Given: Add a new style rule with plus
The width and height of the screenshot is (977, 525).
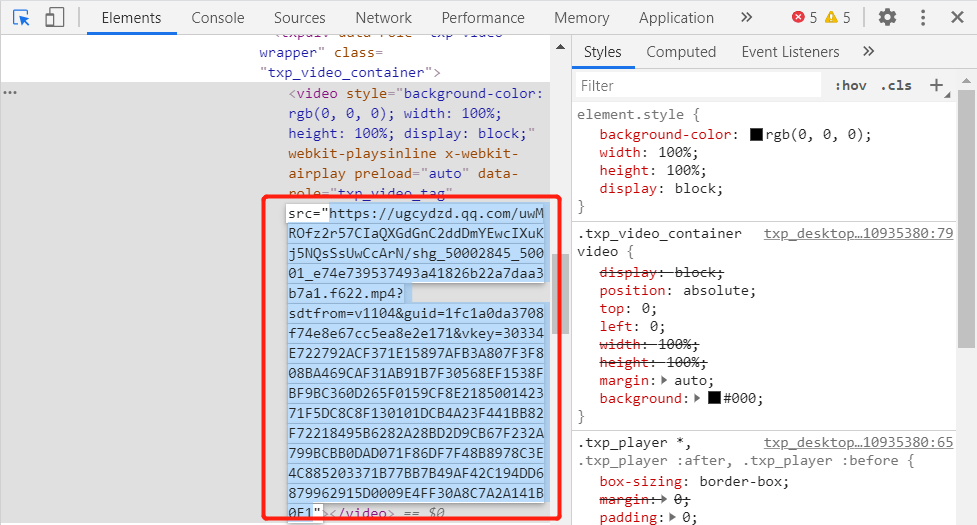Looking at the screenshot, I should (x=936, y=85).
